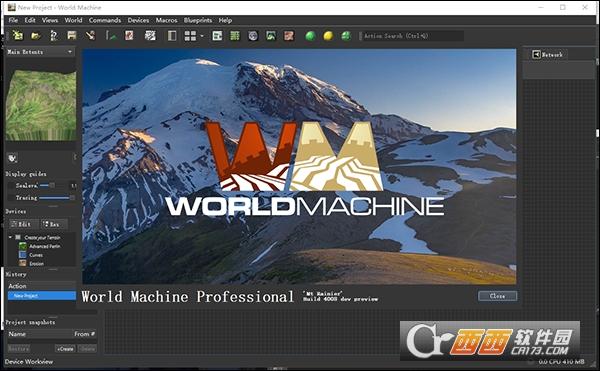This screenshot has height=371, width=600.
Task: Click the Network button in right panel
Action: [x=548, y=55]
